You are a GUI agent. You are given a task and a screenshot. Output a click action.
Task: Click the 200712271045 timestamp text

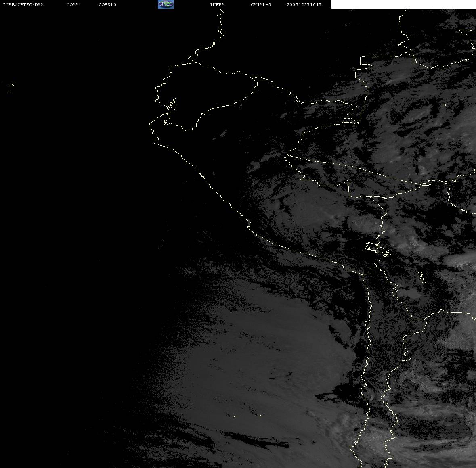pos(304,5)
